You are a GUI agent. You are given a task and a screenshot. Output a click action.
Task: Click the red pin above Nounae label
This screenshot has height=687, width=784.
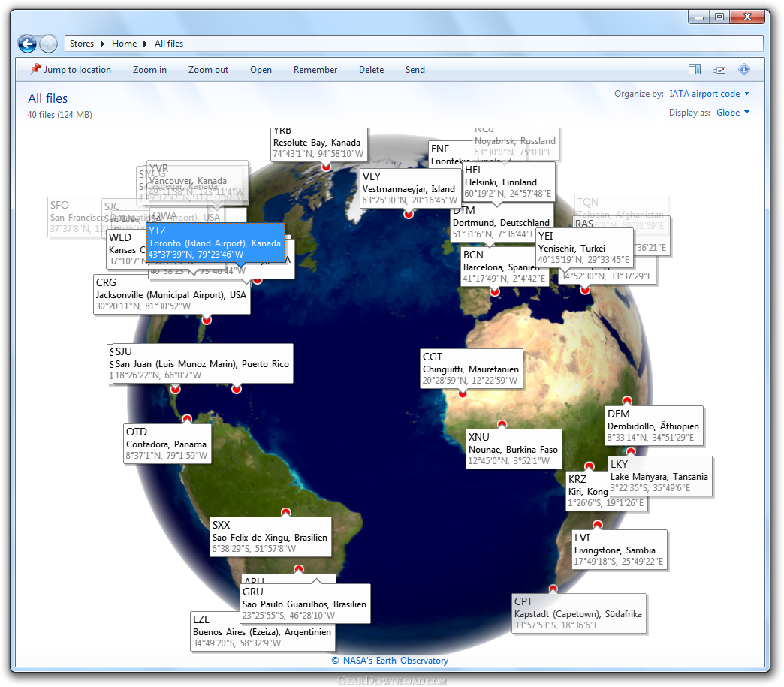(502, 424)
